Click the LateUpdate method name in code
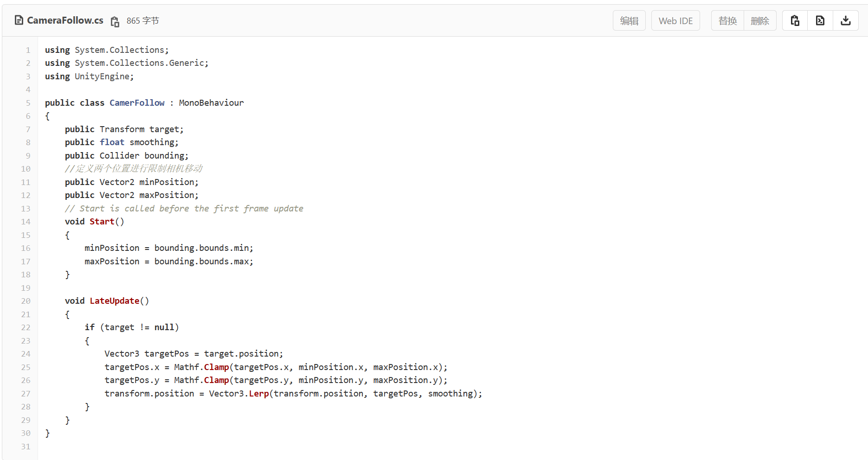This screenshot has height=460, width=868. point(114,301)
